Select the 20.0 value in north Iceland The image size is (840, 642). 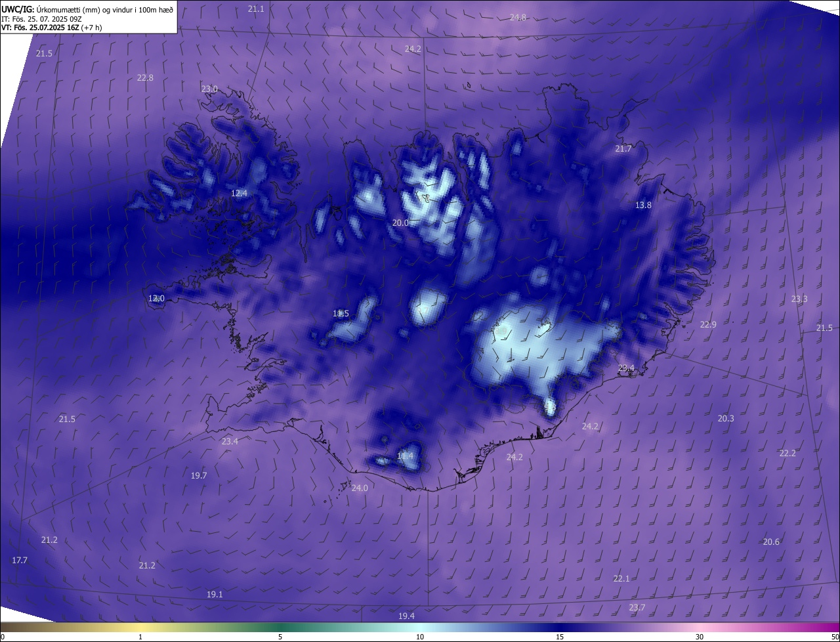[400, 223]
